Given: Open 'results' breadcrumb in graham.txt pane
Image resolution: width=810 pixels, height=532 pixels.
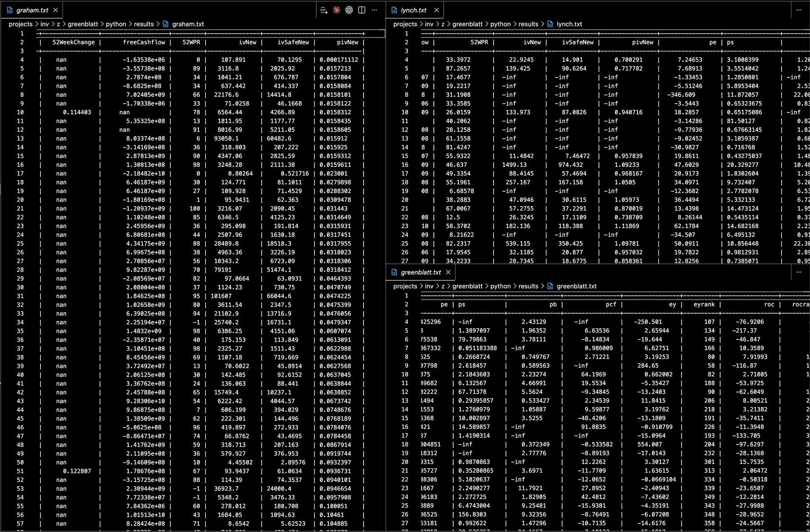Looking at the screenshot, I should tap(144, 24).
